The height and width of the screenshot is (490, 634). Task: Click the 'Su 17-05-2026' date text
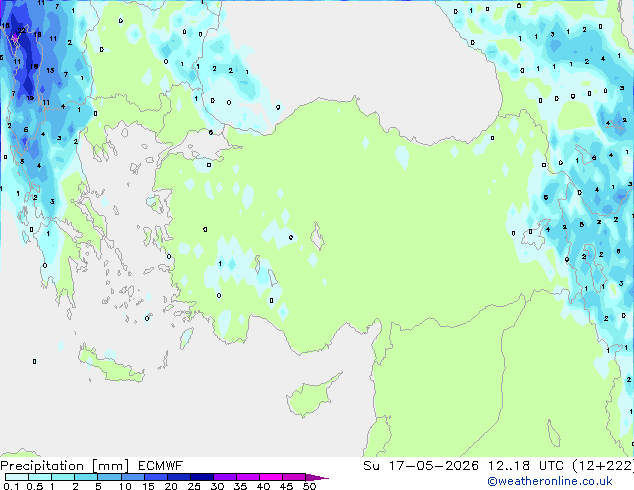[x=421, y=466]
